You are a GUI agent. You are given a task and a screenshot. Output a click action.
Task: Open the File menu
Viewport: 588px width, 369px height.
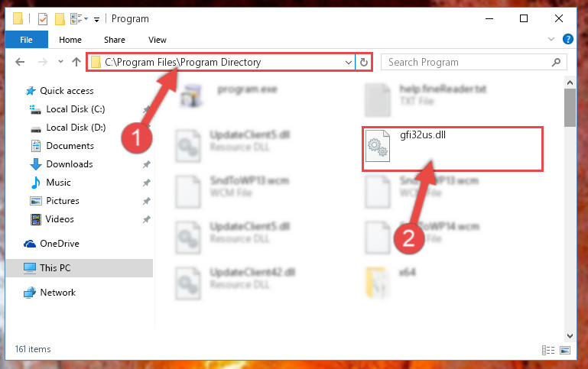[26, 40]
